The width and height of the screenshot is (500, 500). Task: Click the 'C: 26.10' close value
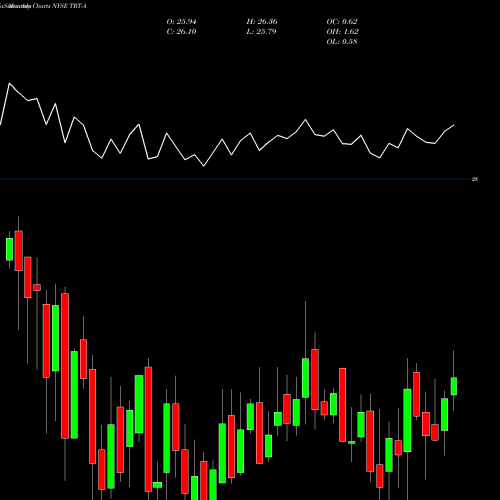(181, 32)
